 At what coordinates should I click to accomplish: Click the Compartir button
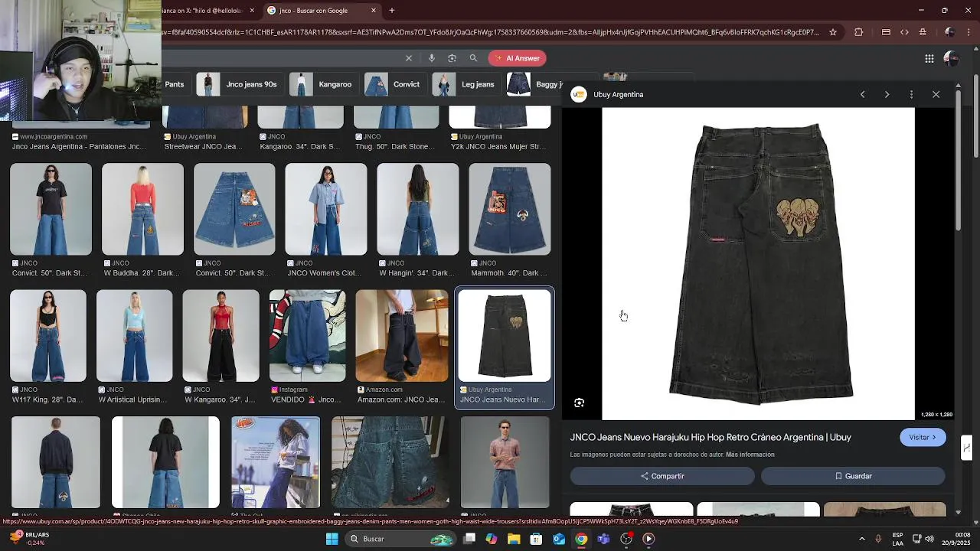point(662,476)
